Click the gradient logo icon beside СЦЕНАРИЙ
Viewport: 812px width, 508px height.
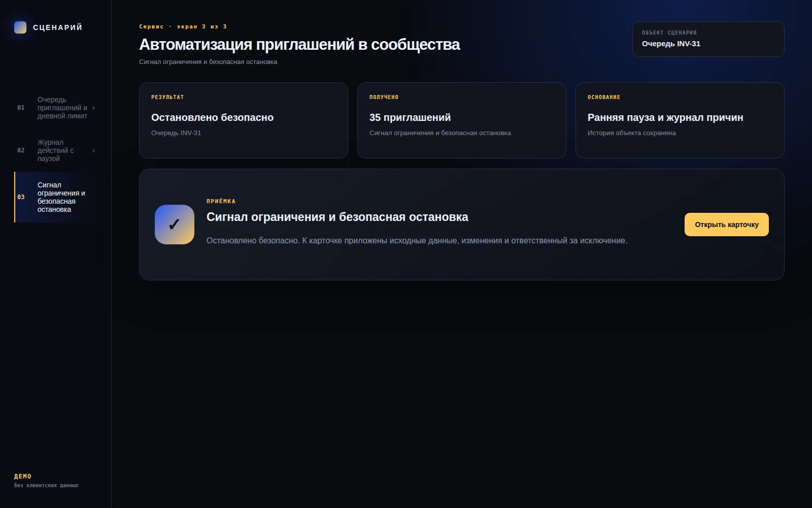pos(20,27)
